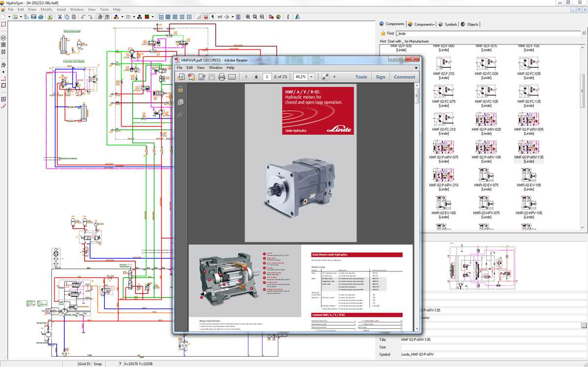The width and height of the screenshot is (588, 367).
Task: Toggle the hash-pattern grid icon
Action: tap(182, 17)
